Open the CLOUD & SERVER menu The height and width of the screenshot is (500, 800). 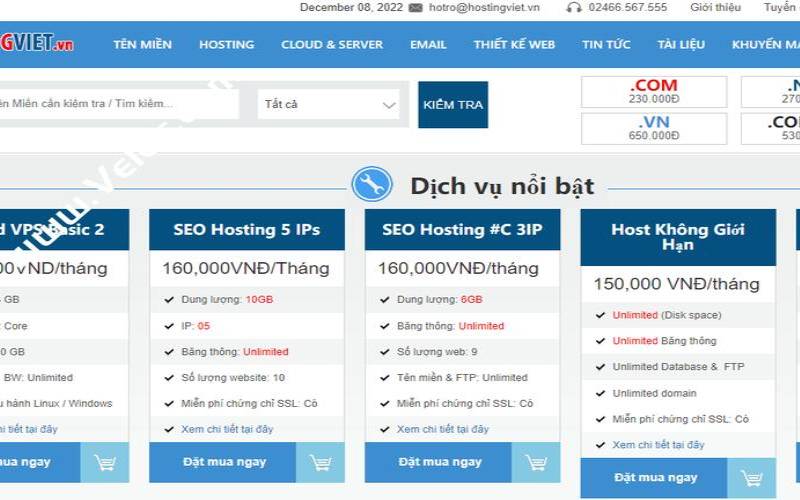tap(332, 44)
